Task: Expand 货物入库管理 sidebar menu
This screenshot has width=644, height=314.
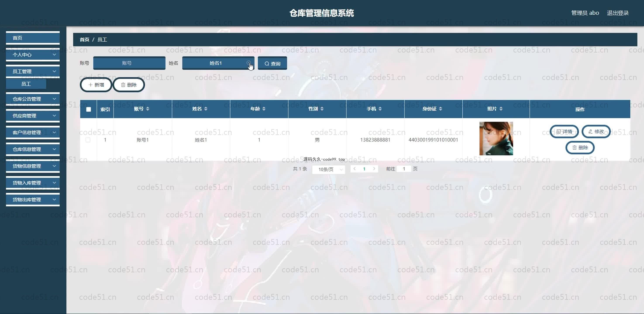Action: click(33, 183)
